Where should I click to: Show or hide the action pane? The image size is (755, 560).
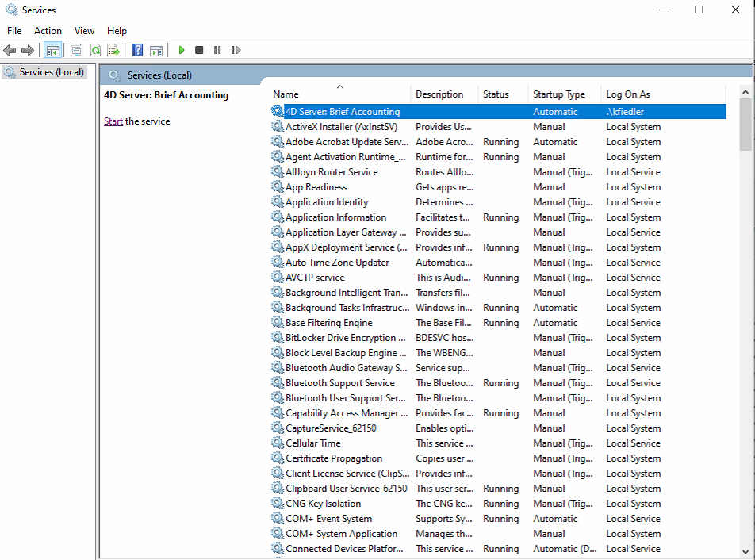point(156,49)
